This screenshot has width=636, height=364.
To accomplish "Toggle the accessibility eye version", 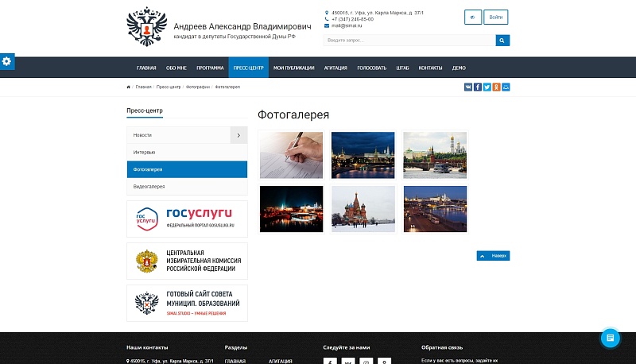I will tap(473, 17).
